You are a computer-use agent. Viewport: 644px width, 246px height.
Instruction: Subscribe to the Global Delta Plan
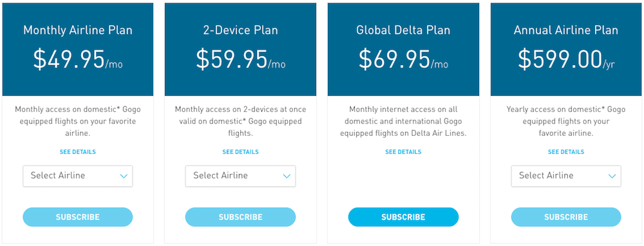tap(403, 217)
